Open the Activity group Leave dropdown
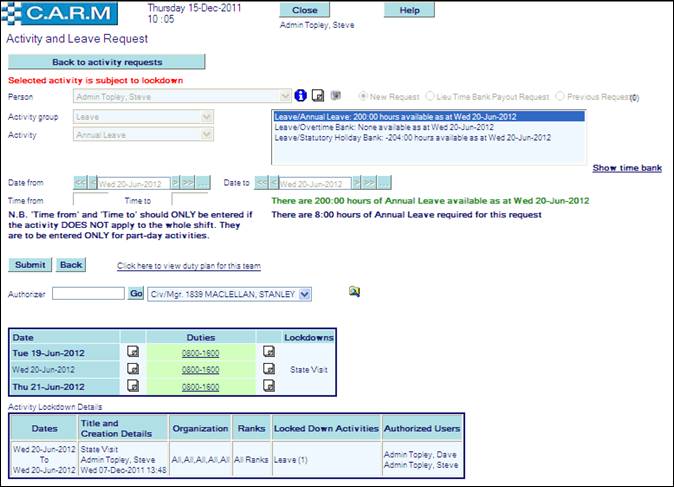The height and width of the screenshot is (487, 674). pos(207,117)
